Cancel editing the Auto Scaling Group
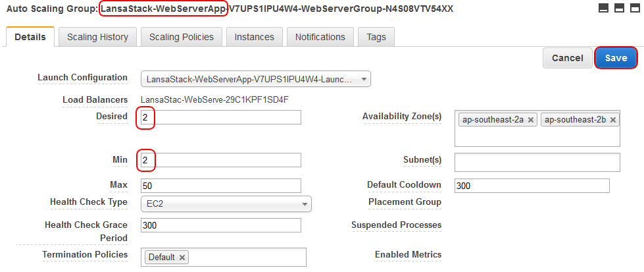 567,58
